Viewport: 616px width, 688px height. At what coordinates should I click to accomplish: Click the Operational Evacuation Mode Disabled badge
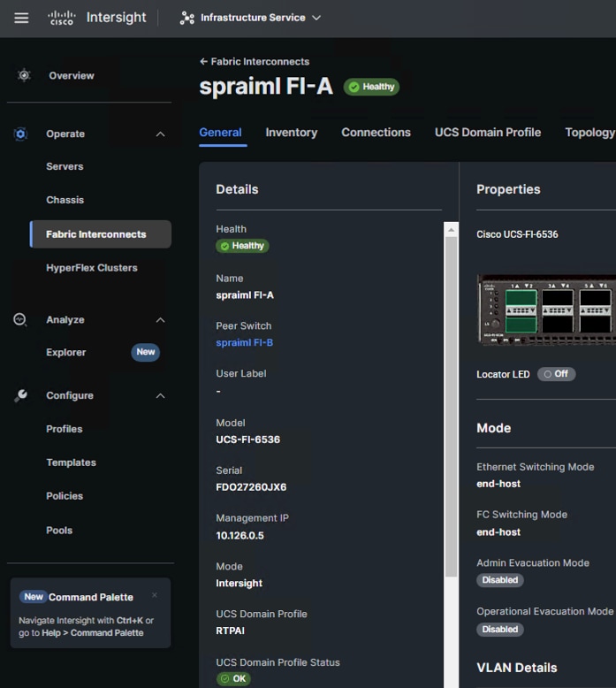pyautogui.click(x=500, y=630)
